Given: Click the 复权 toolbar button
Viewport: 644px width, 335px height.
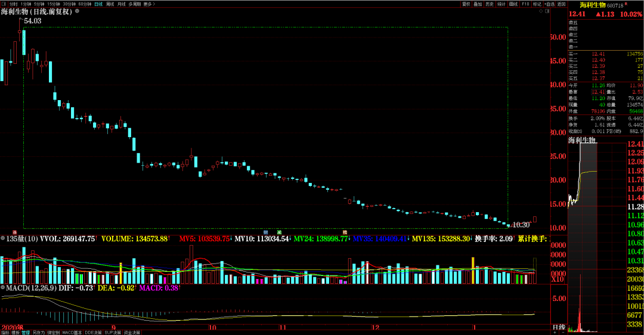Looking at the screenshot, I should point(466,4).
